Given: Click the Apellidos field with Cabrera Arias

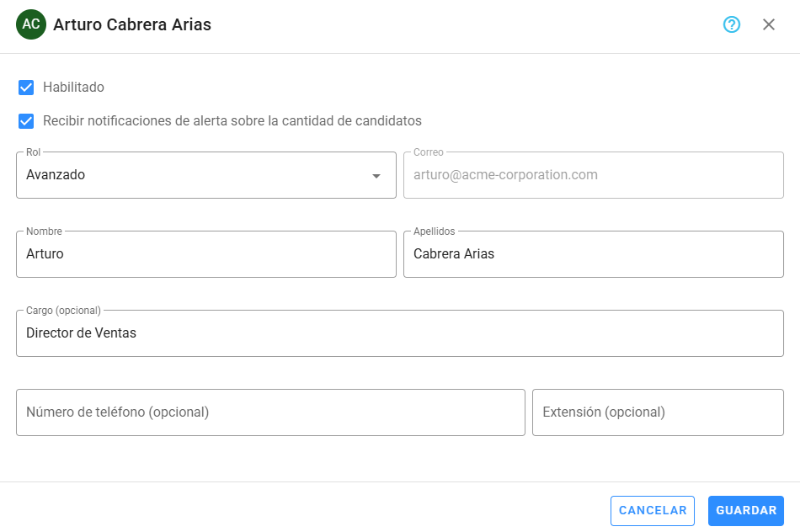Looking at the screenshot, I should pos(594,253).
